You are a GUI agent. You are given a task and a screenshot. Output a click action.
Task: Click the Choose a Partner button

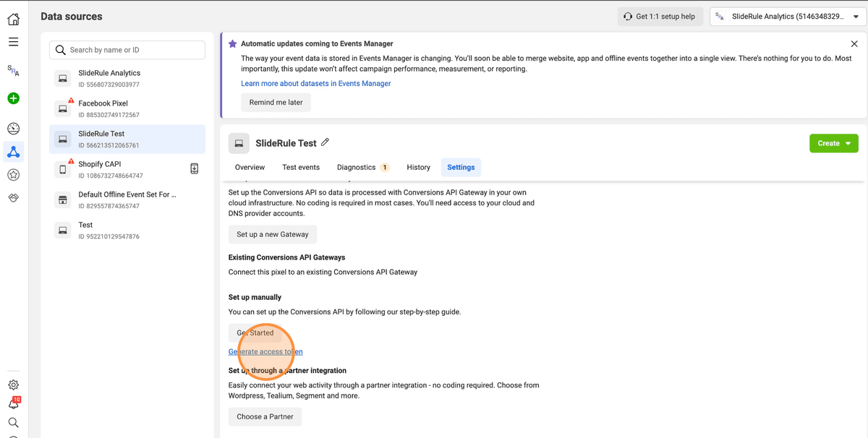coord(265,416)
